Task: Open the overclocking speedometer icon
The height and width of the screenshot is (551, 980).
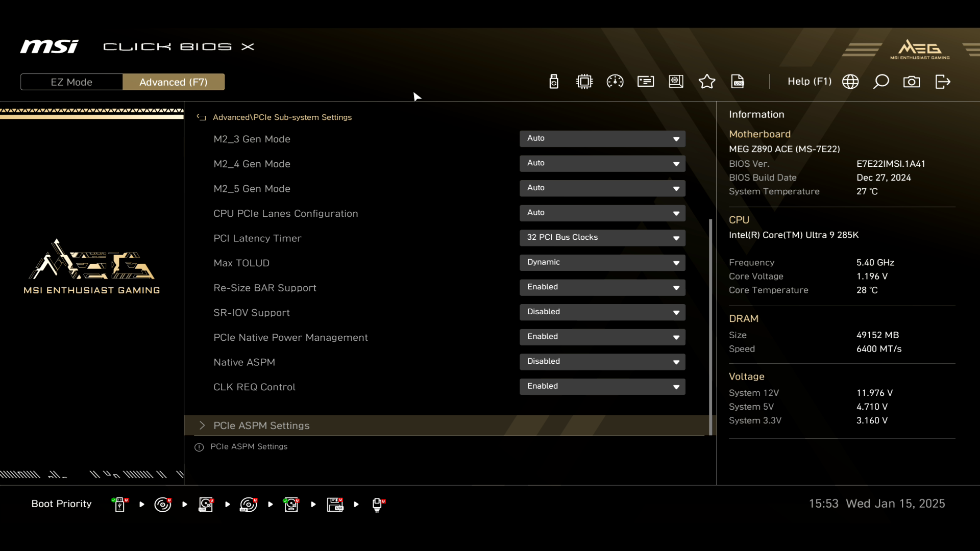Action: coord(615,82)
